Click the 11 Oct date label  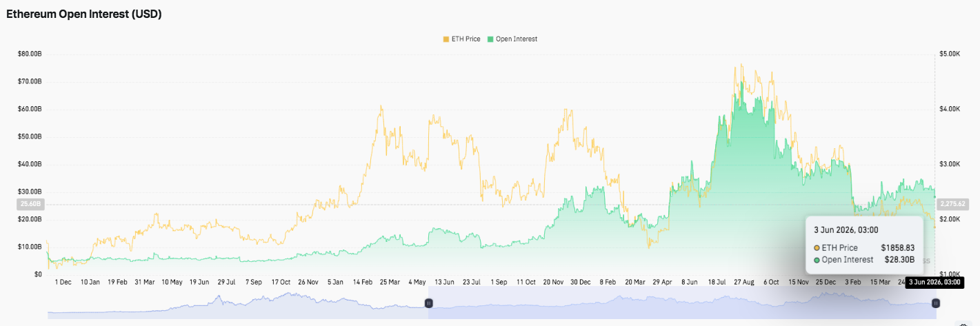pos(526,282)
